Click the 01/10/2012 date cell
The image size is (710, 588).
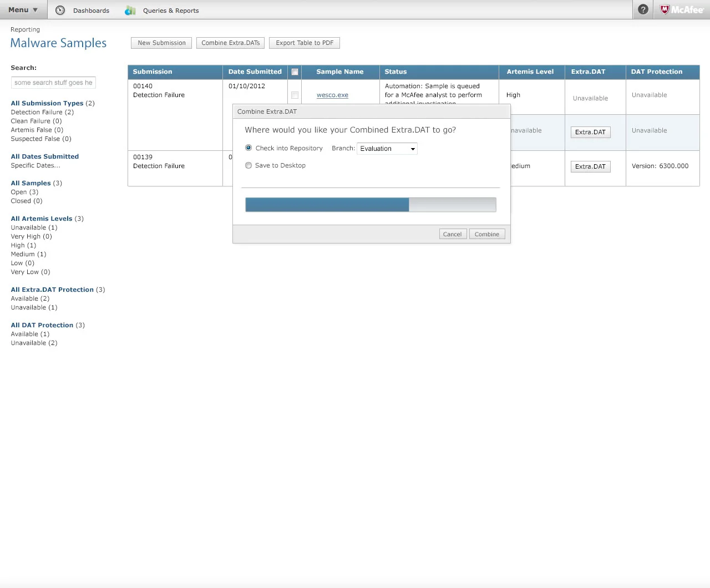(247, 86)
